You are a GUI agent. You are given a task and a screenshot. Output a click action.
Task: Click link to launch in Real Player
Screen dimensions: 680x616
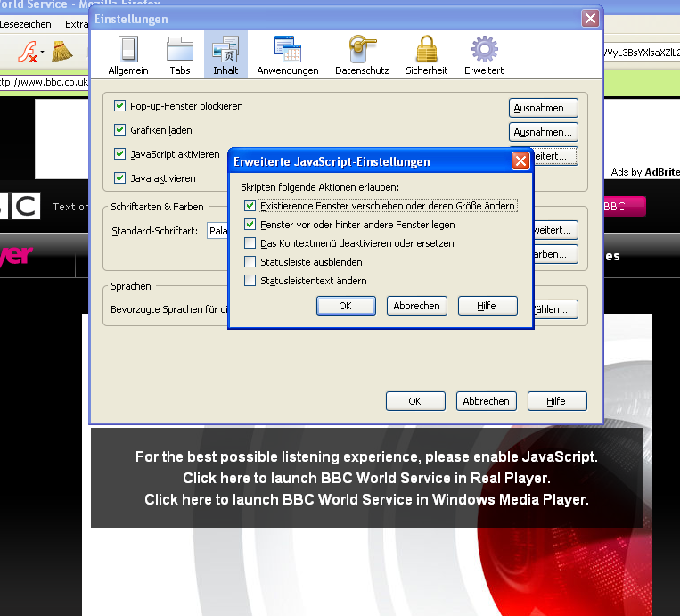click(366, 478)
